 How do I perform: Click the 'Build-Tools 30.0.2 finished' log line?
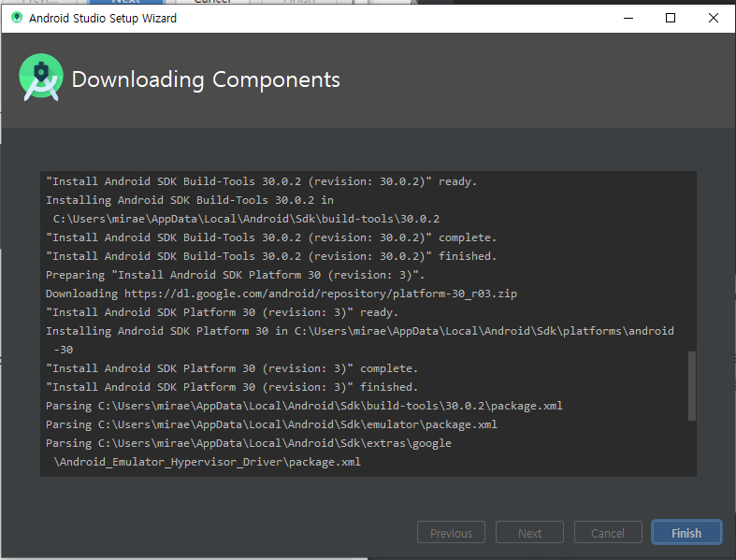[x=271, y=256]
